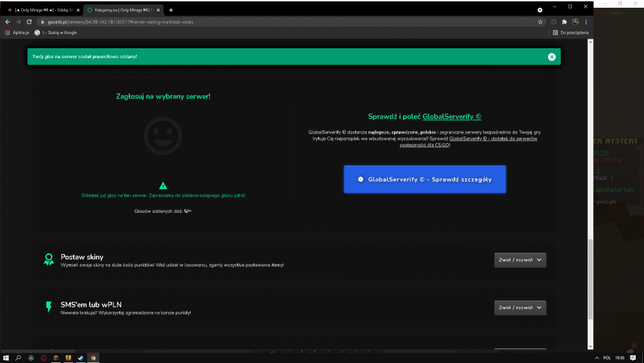
Task: Expand the Postaw skiny section
Action: pyautogui.click(x=520, y=260)
